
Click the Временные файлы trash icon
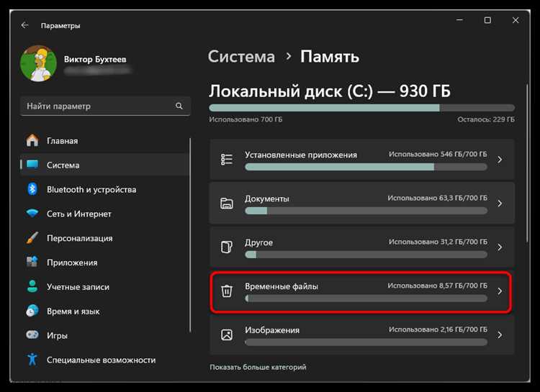227,291
